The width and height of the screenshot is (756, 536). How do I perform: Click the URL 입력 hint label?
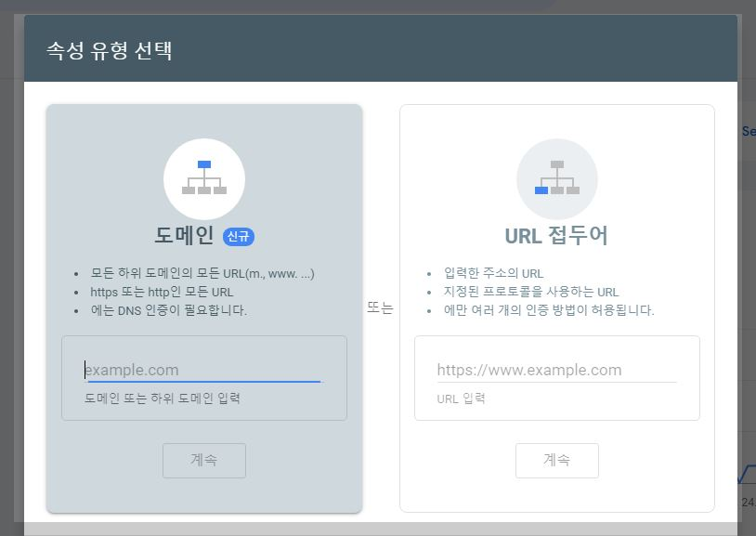pyautogui.click(x=461, y=399)
